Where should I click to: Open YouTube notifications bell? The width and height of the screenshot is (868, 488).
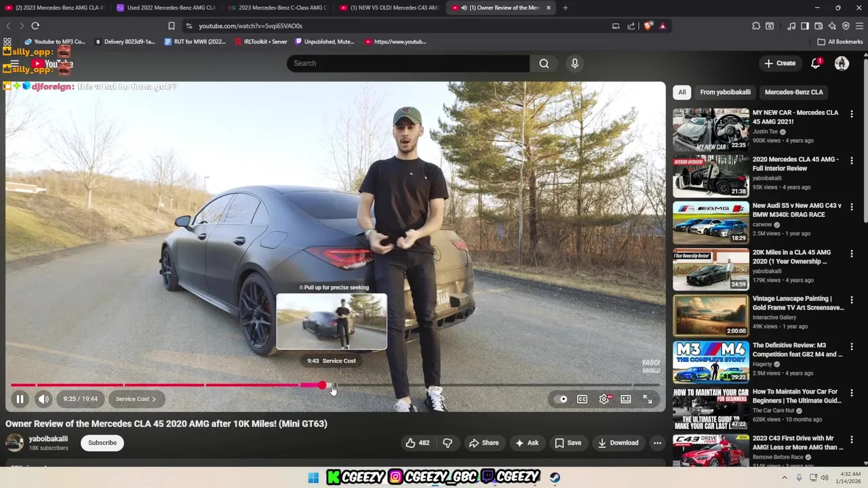(x=816, y=63)
